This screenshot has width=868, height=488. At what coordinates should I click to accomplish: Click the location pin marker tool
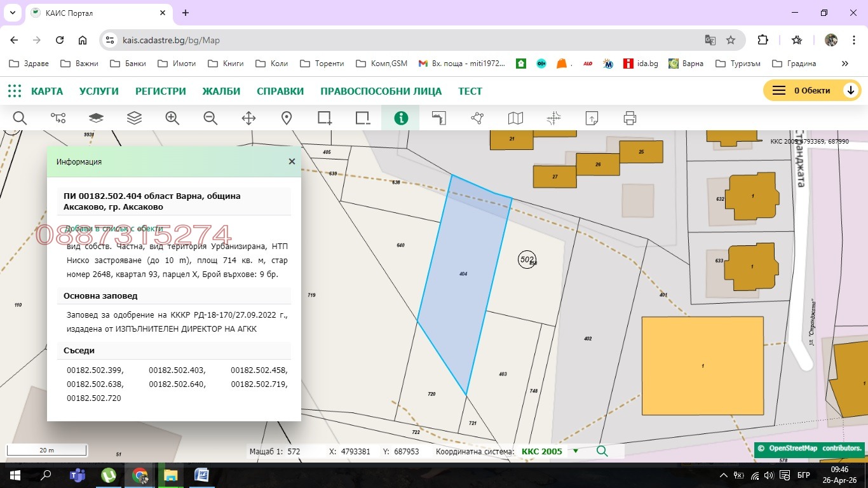coord(287,118)
